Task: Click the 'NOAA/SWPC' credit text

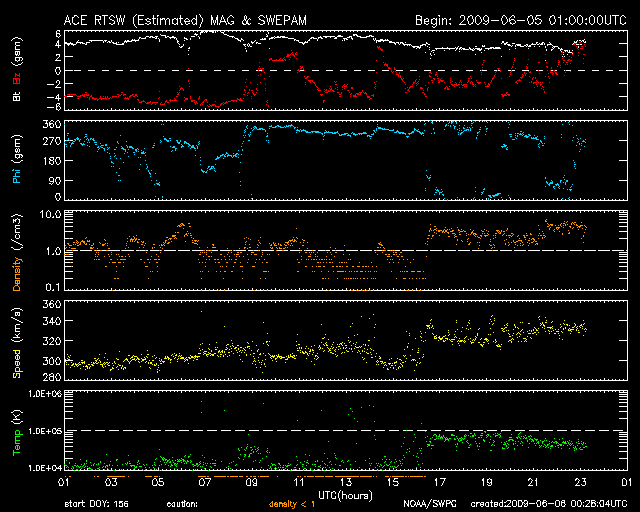Action: [x=430, y=504]
